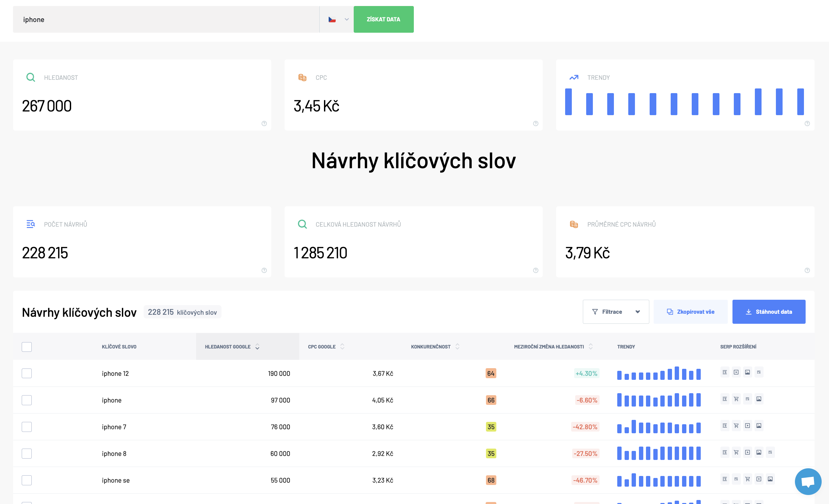Click the image SERP icon in iphone 7 row

pos(759,426)
